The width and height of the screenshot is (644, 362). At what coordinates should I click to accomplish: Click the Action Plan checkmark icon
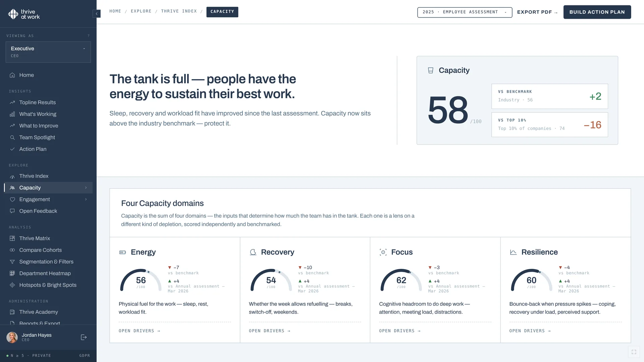[x=12, y=149]
